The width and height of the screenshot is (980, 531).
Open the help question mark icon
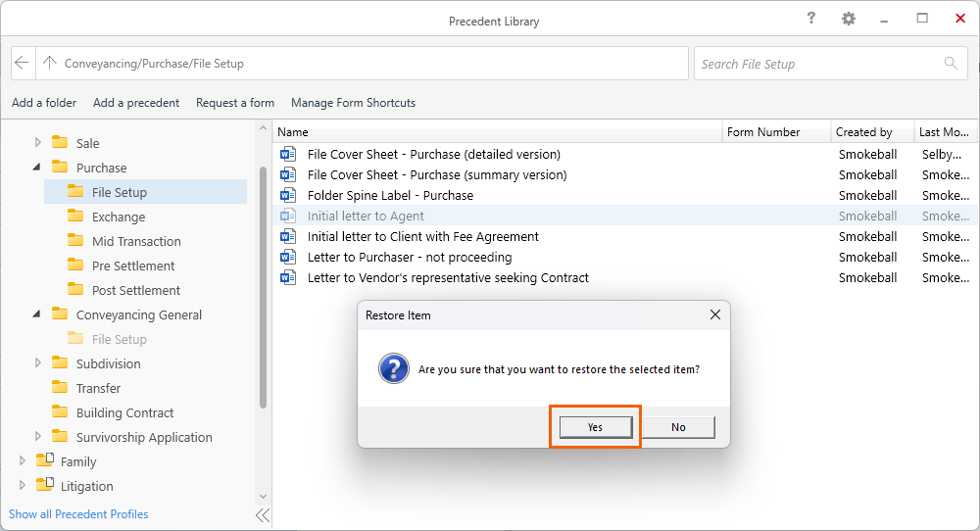pos(811,20)
